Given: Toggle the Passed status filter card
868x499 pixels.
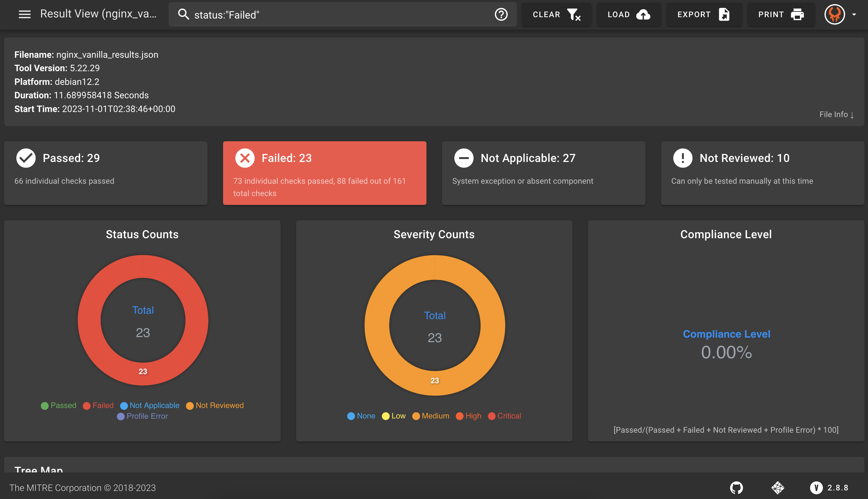Looking at the screenshot, I should click(x=106, y=173).
